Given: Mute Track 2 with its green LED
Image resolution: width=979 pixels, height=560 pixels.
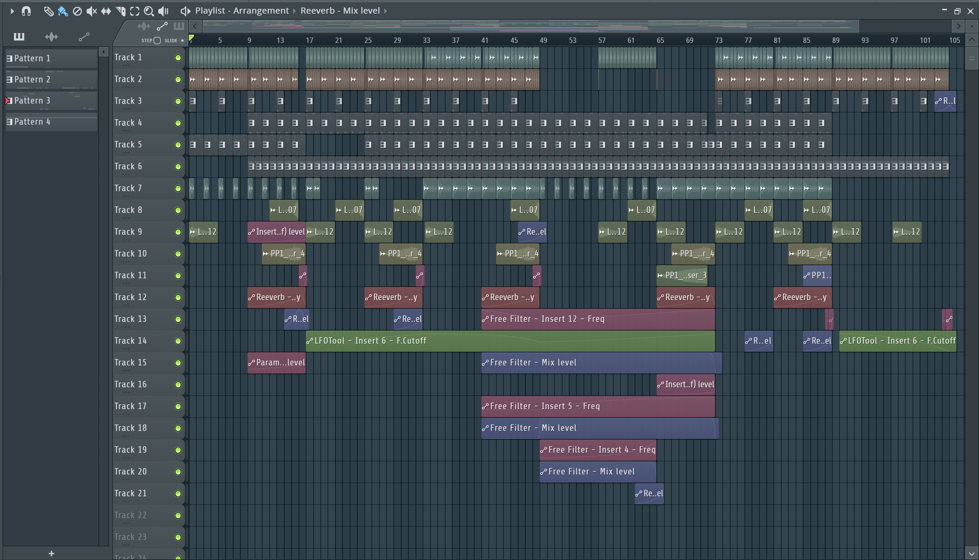Looking at the screenshot, I should pyautogui.click(x=178, y=80).
